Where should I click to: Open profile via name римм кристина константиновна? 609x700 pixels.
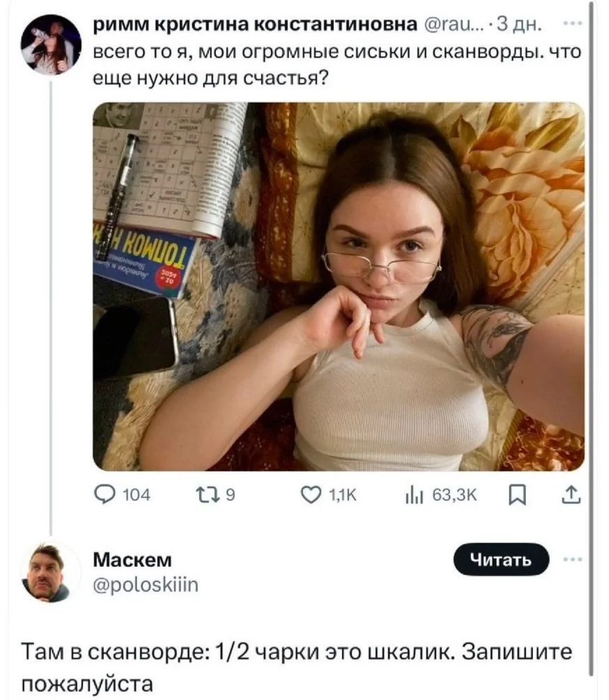[x=255, y=24]
